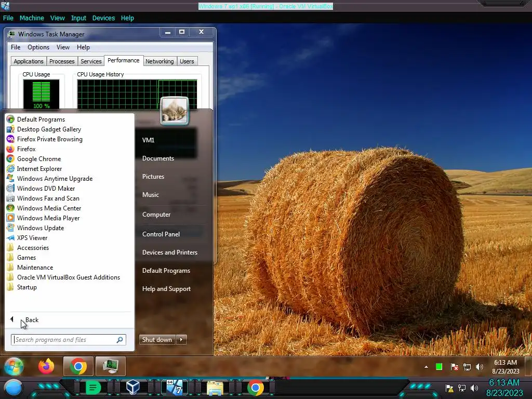The image size is (532, 399).
Task: Click guest volume speaker icon
Action: pos(480,367)
